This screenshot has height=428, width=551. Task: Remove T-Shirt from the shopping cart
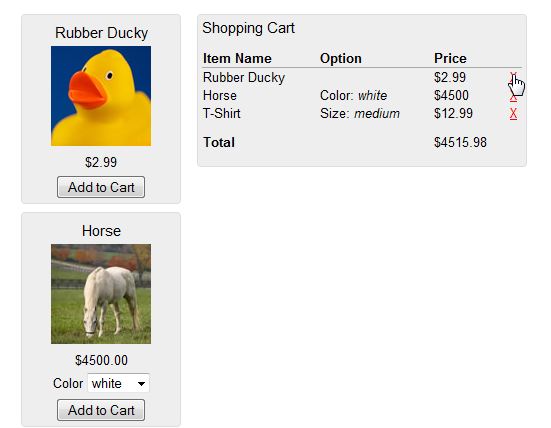click(513, 114)
